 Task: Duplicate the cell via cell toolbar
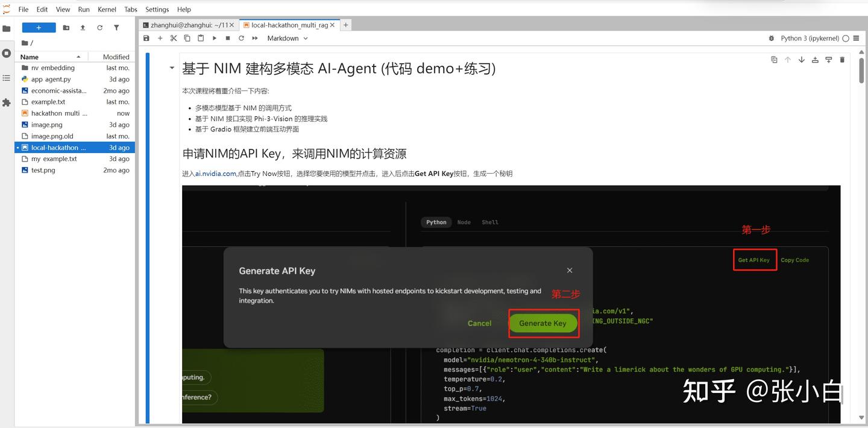coord(774,60)
